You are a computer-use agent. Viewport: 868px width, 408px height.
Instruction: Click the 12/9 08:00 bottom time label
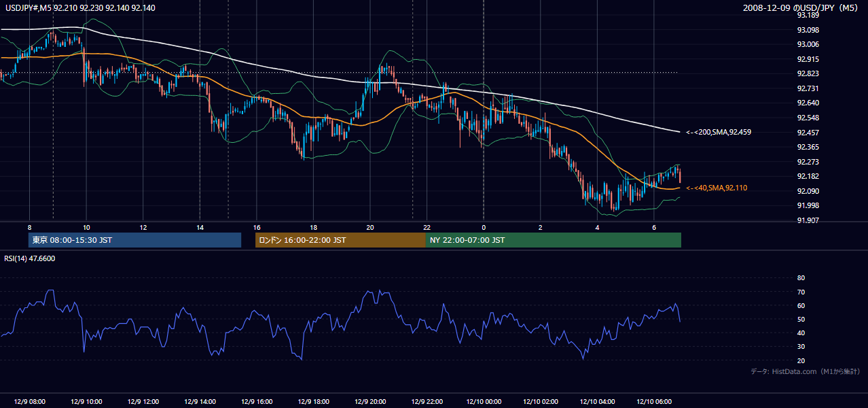(29, 402)
